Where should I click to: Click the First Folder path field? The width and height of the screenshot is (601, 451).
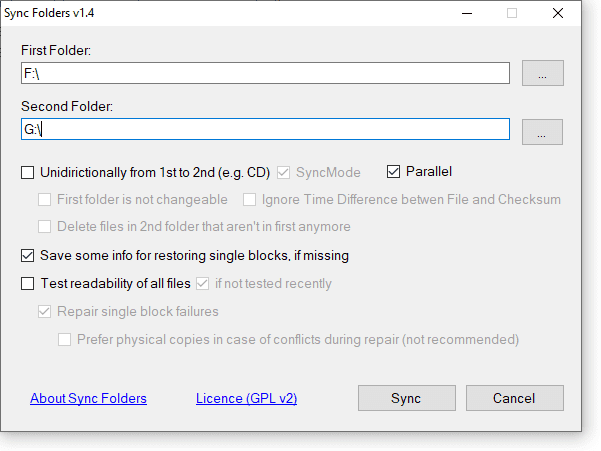265,73
